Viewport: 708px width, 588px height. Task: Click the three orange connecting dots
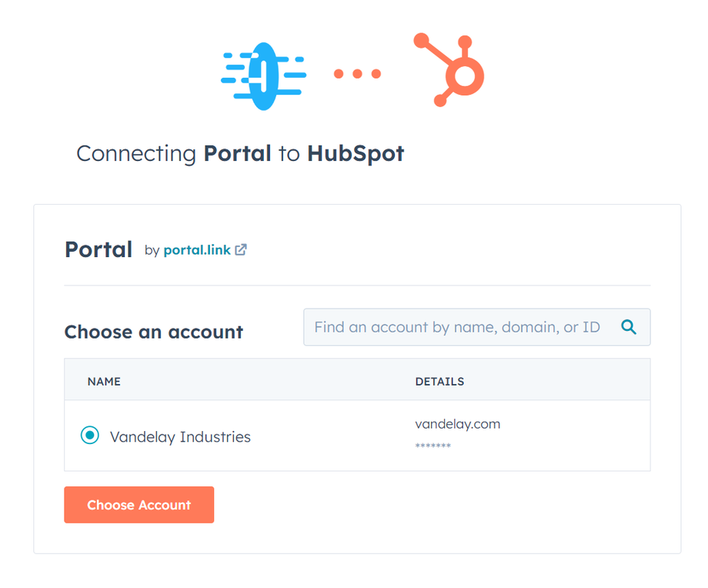click(x=357, y=74)
